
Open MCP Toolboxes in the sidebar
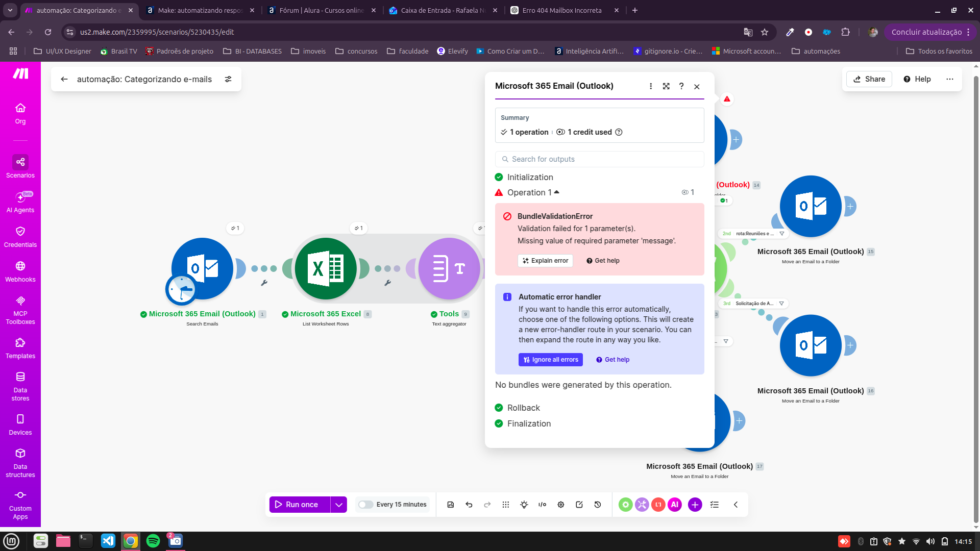click(20, 310)
